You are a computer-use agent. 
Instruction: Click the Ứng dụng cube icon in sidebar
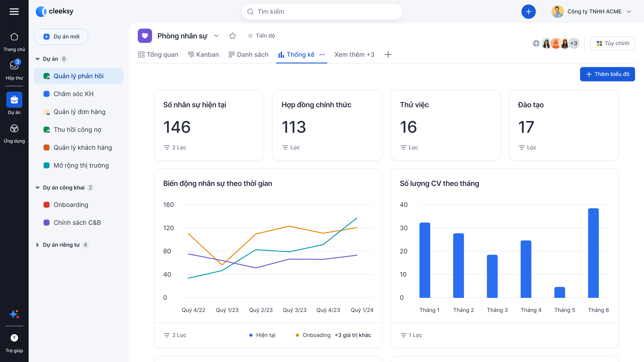[14, 129]
